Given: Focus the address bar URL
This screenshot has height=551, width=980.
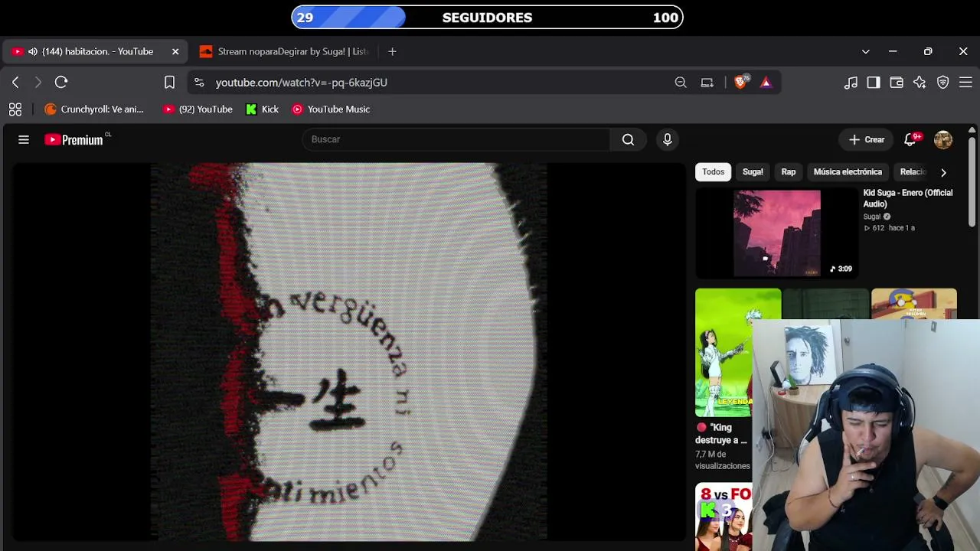Looking at the screenshot, I should (x=302, y=82).
